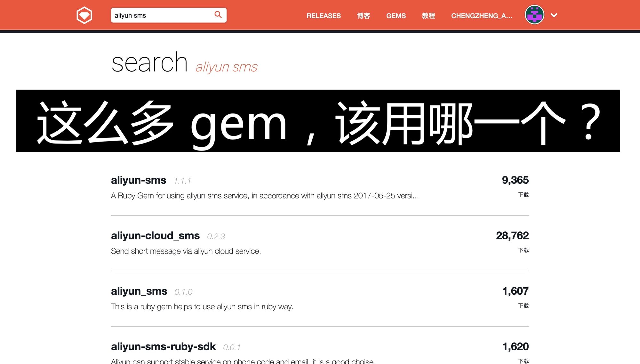Open the user avatar profile picture
Screen dimensions: 640x364
(534, 14)
